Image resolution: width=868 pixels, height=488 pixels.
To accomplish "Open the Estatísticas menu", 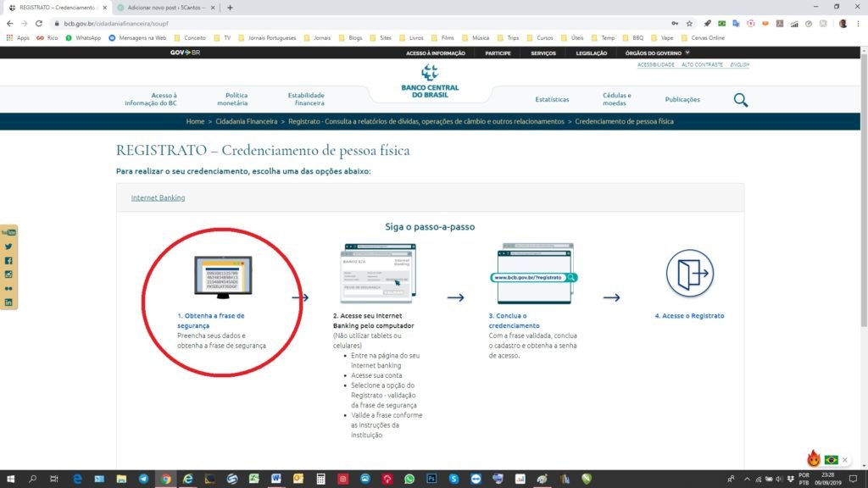I will tap(552, 100).
